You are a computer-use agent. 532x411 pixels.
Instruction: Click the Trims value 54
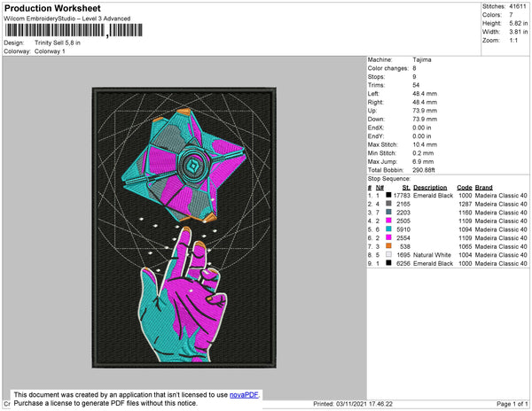416,85
